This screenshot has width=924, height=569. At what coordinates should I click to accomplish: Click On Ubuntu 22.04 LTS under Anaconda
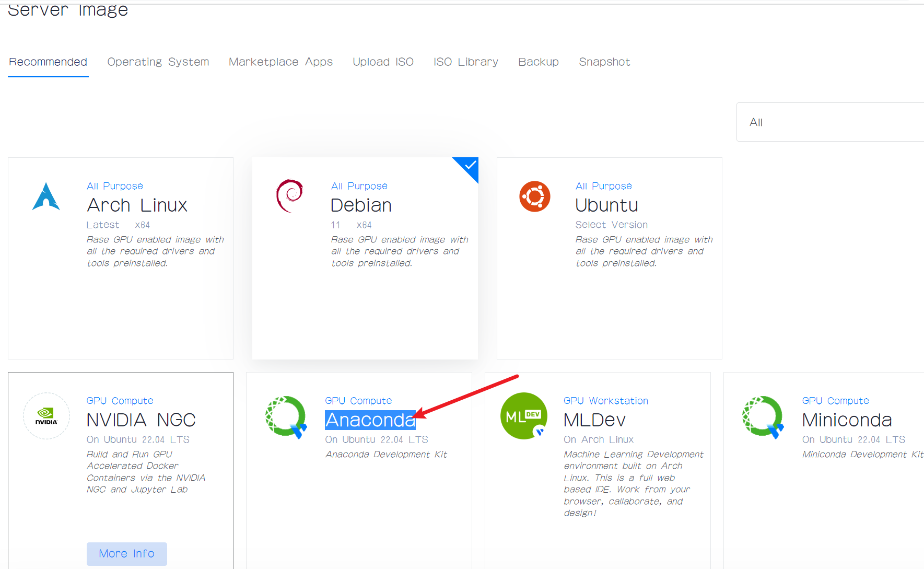(377, 440)
